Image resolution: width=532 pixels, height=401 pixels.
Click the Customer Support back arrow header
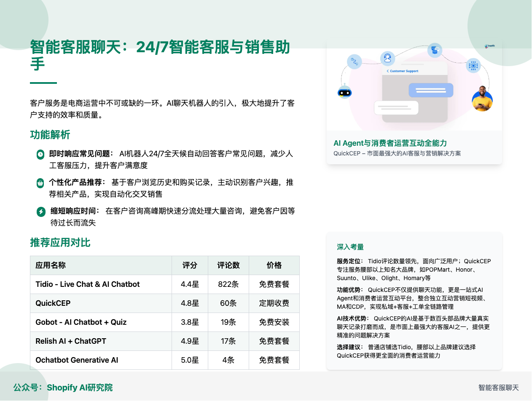pyautogui.click(x=402, y=71)
